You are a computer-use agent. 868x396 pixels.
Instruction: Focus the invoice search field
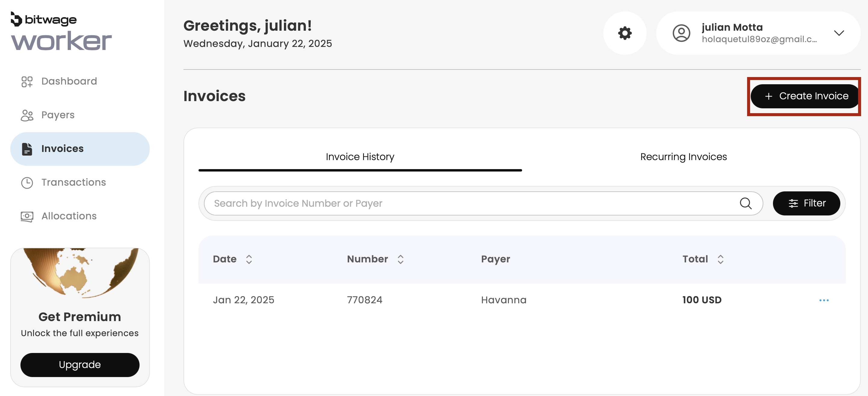pos(472,203)
